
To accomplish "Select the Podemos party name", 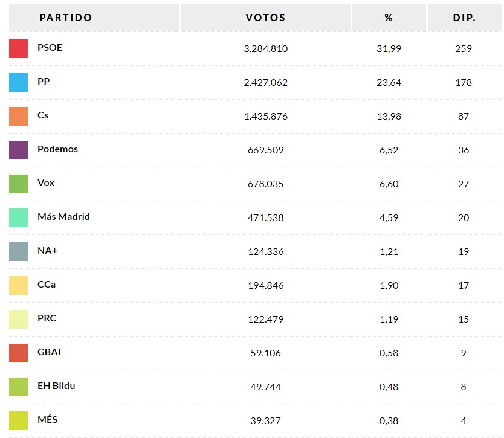I will tap(57, 149).
